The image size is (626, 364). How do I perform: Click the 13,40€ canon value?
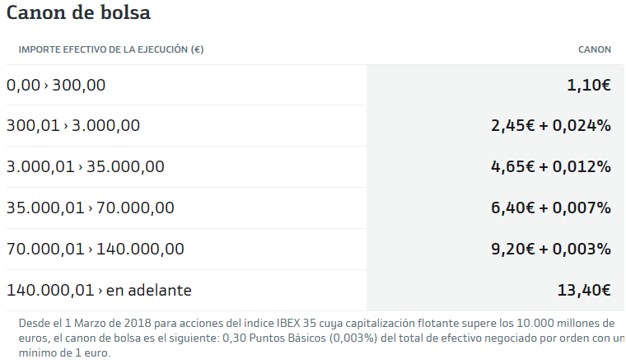(x=584, y=291)
